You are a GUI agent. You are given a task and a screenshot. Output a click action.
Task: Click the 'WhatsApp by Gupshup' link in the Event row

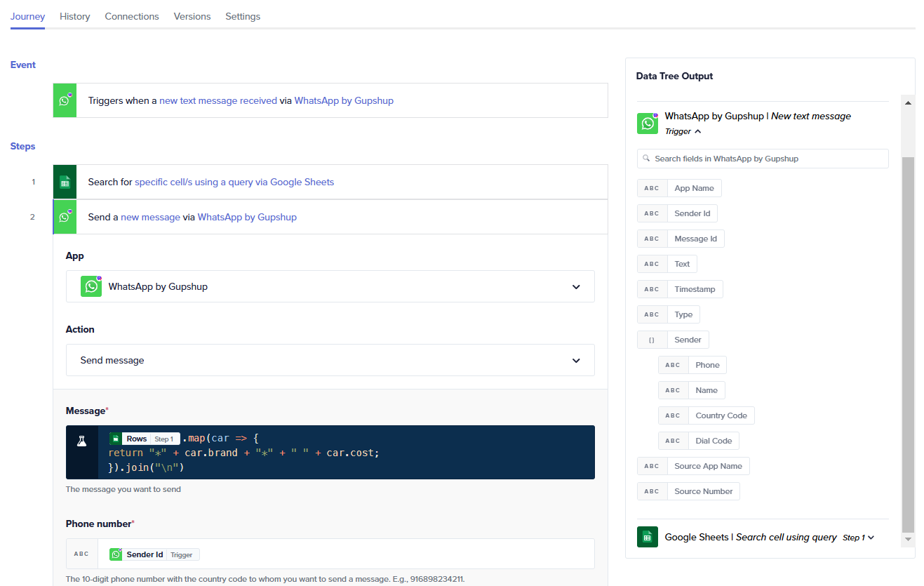pos(344,100)
